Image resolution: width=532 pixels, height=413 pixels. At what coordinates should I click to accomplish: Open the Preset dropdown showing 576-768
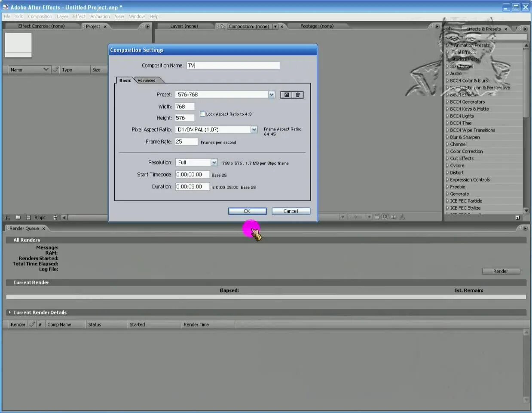pyautogui.click(x=272, y=95)
